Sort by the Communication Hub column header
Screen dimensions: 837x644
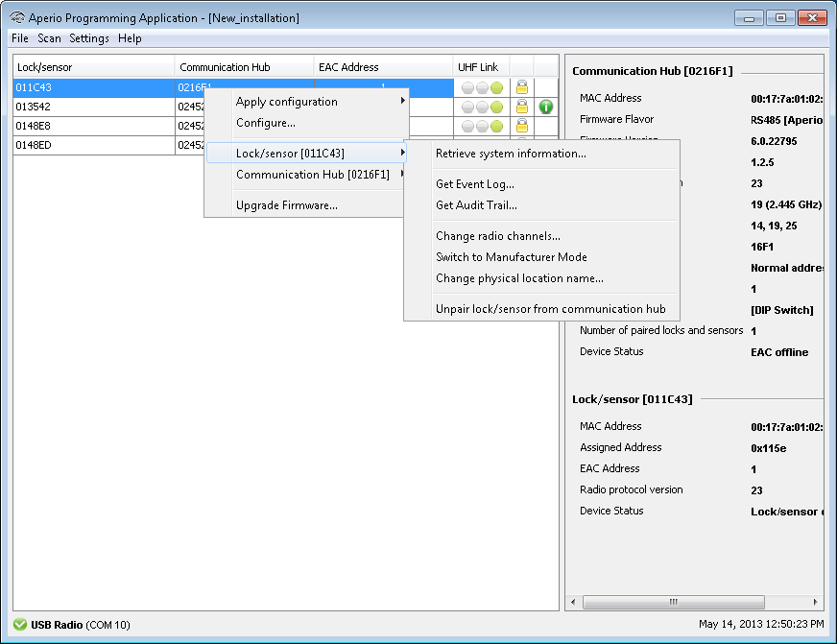click(244, 67)
